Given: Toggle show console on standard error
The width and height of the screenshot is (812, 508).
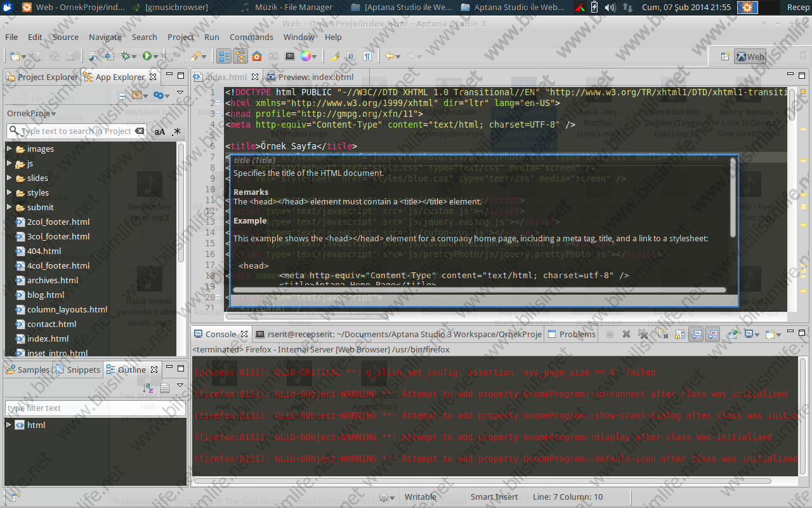Looking at the screenshot, I should coord(712,334).
